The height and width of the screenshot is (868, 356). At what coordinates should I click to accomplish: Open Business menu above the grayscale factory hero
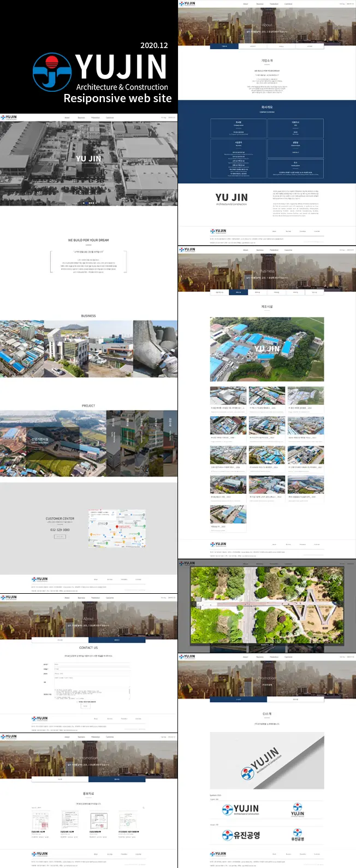coord(81,117)
